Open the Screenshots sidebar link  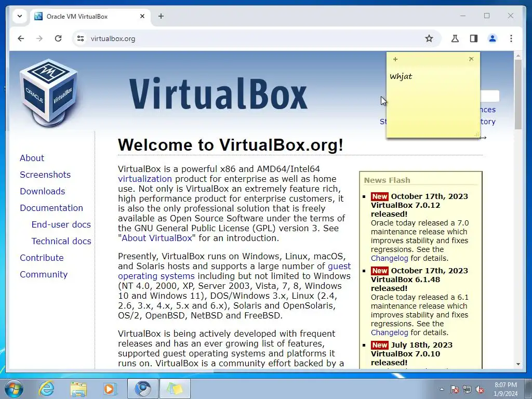click(45, 175)
